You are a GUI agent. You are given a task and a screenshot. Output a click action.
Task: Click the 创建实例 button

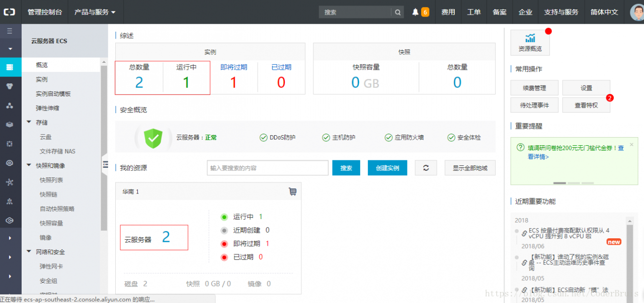387,168
